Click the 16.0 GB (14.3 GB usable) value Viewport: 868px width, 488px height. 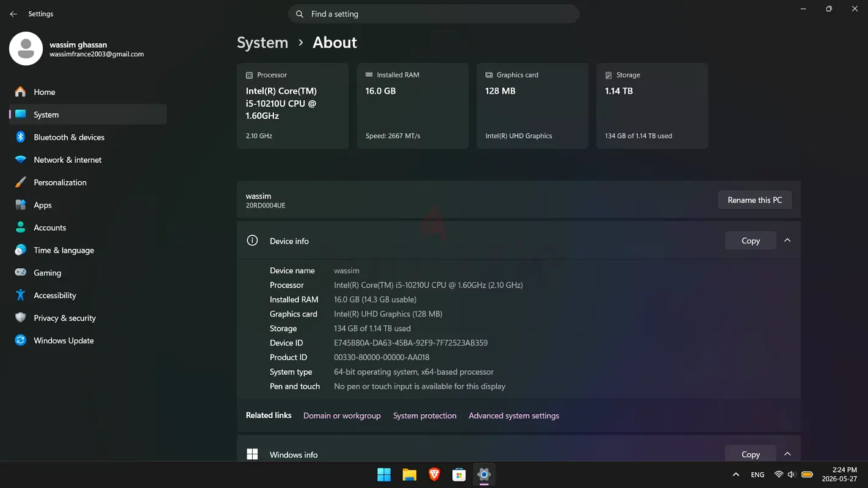[375, 300]
